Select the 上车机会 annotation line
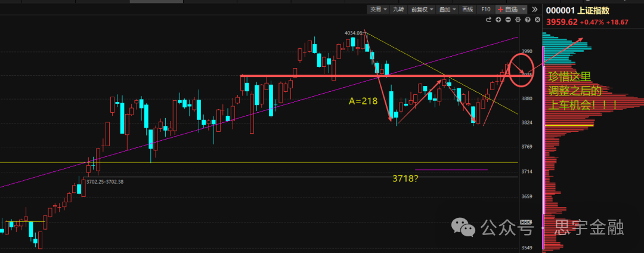Image resolution: width=644 pixels, height=253 pixels. point(583,105)
